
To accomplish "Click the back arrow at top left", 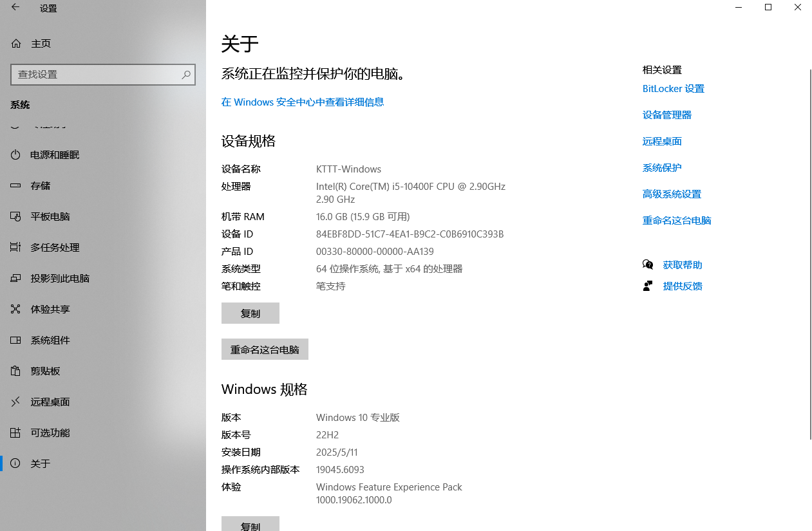I will pos(15,8).
